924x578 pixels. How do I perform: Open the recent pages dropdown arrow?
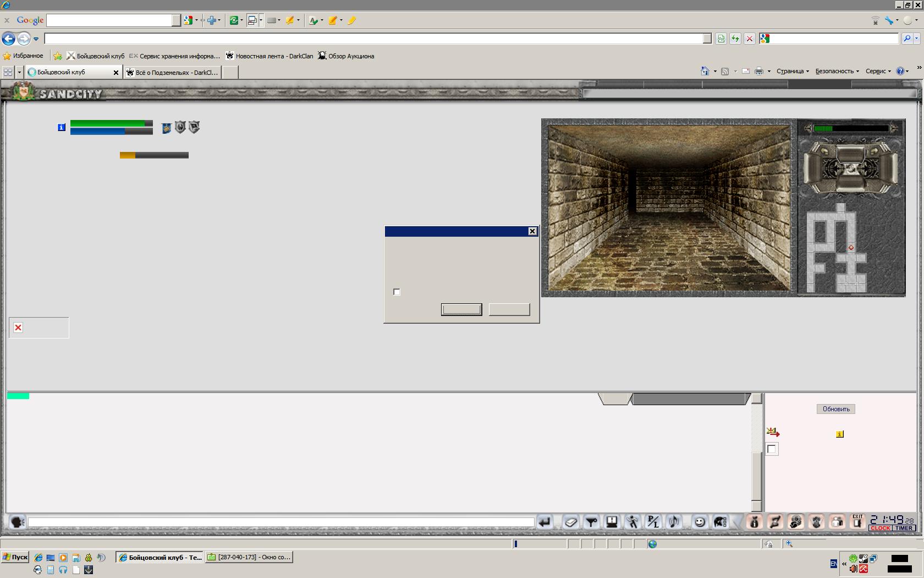click(x=36, y=39)
